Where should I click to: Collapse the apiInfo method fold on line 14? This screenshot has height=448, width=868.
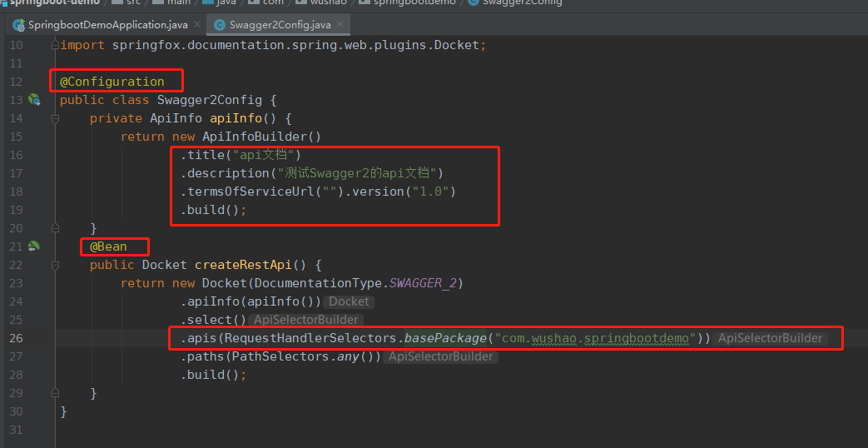[55, 118]
